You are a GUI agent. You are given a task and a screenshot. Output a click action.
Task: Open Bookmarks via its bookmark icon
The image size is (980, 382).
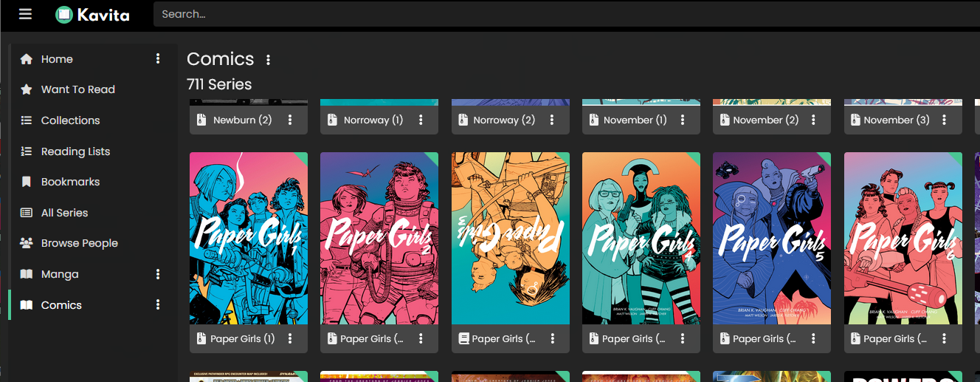pyautogui.click(x=27, y=182)
